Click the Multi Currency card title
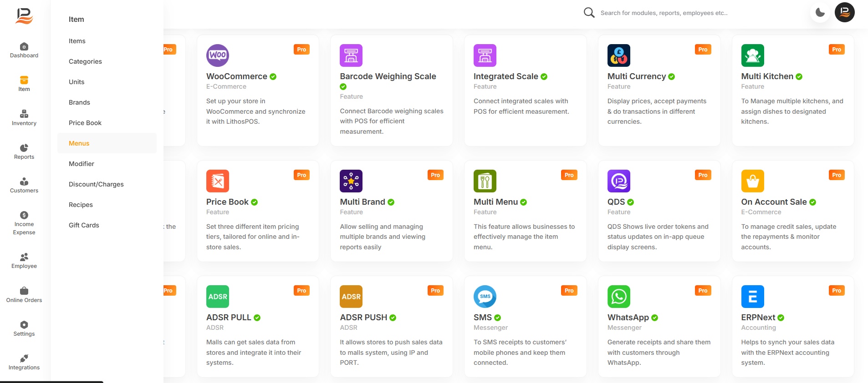868x383 pixels. point(636,76)
